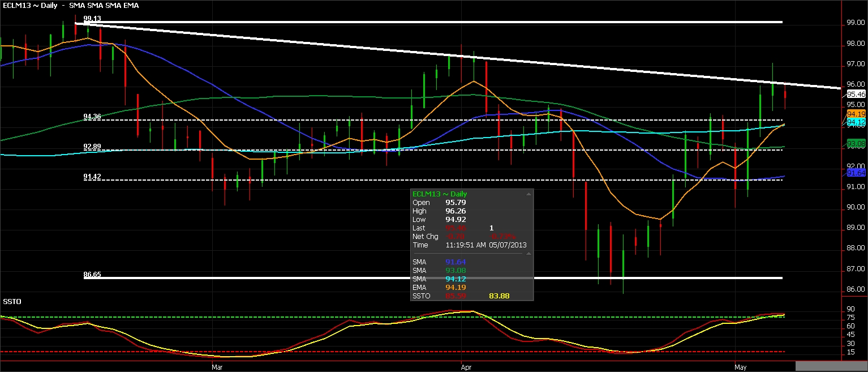Select the 94.36 dashed level label
The width and height of the screenshot is (868, 372).
click(92, 117)
